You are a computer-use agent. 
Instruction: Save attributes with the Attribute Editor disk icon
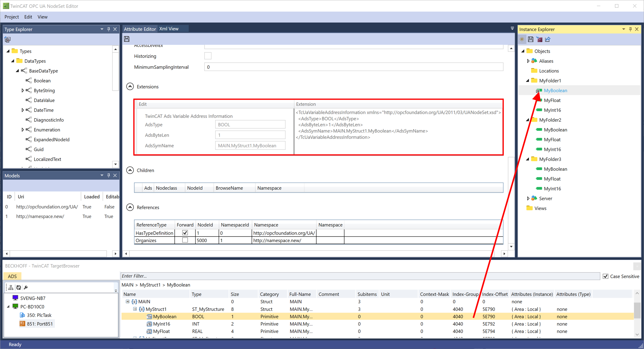[x=127, y=39]
